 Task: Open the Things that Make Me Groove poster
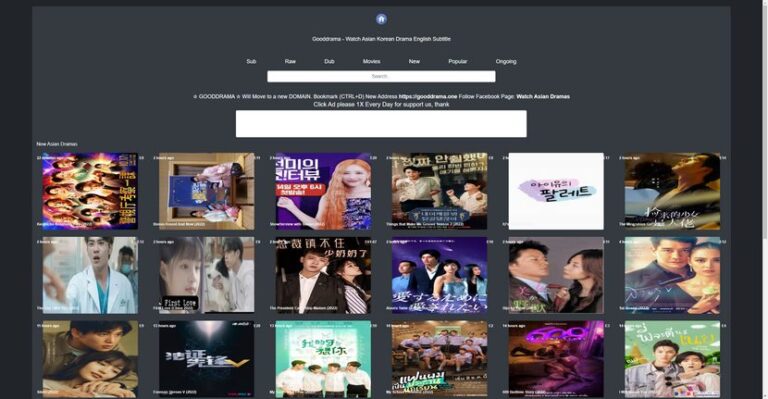pyautogui.click(x=439, y=191)
